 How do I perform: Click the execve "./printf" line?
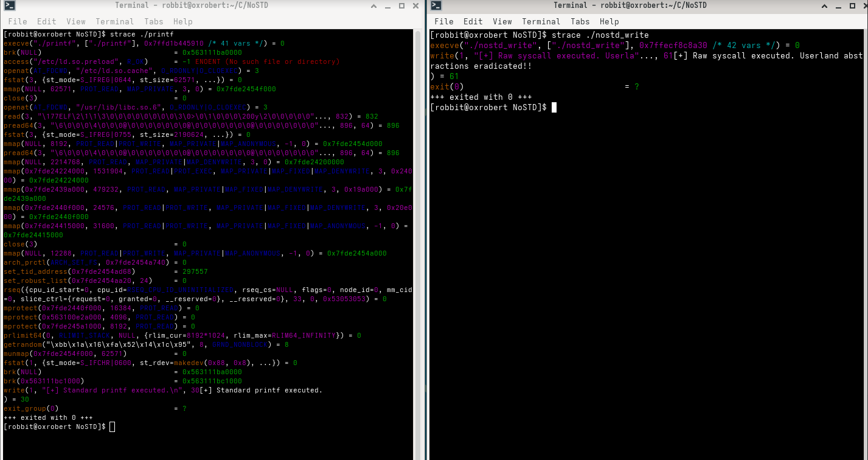coord(144,44)
